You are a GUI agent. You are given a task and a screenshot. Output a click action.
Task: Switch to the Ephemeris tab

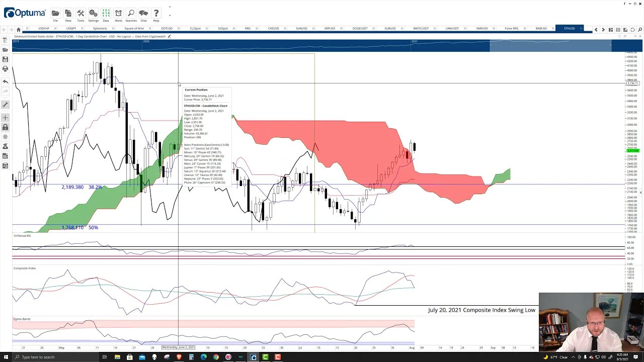[100, 29]
